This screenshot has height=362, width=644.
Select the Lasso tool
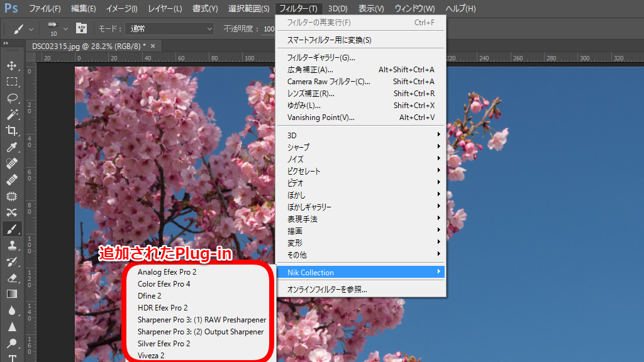point(12,98)
